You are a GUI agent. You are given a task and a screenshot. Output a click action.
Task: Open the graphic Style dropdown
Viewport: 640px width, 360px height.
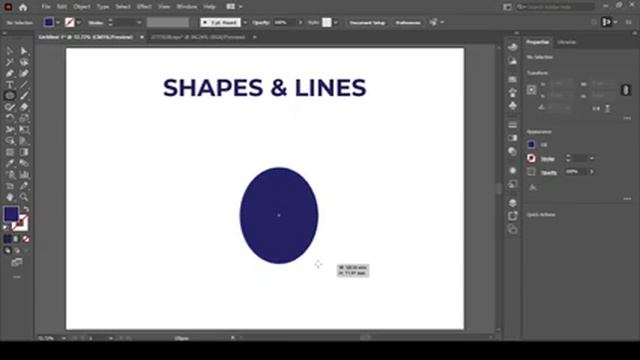tap(336, 22)
